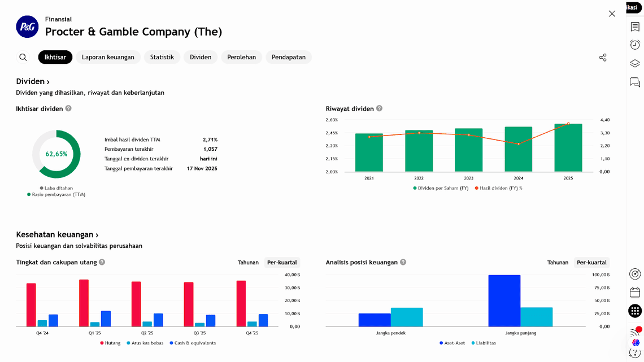
Task: Open the calendar icon in sidebar
Action: [x=635, y=292]
